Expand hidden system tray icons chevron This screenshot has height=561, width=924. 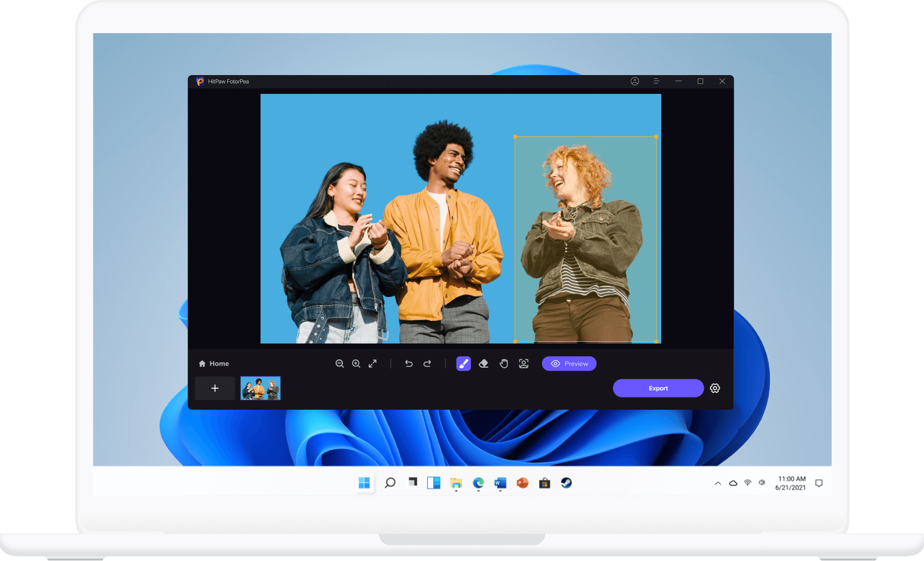[718, 483]
